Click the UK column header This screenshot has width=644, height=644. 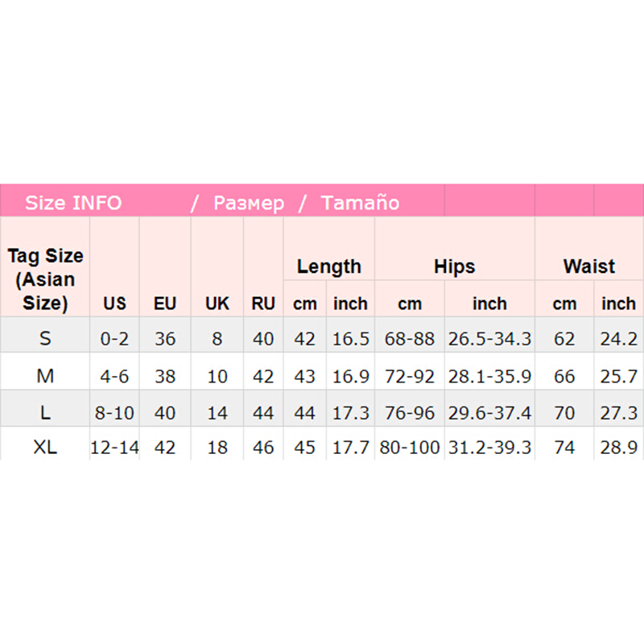coord(217,303)
